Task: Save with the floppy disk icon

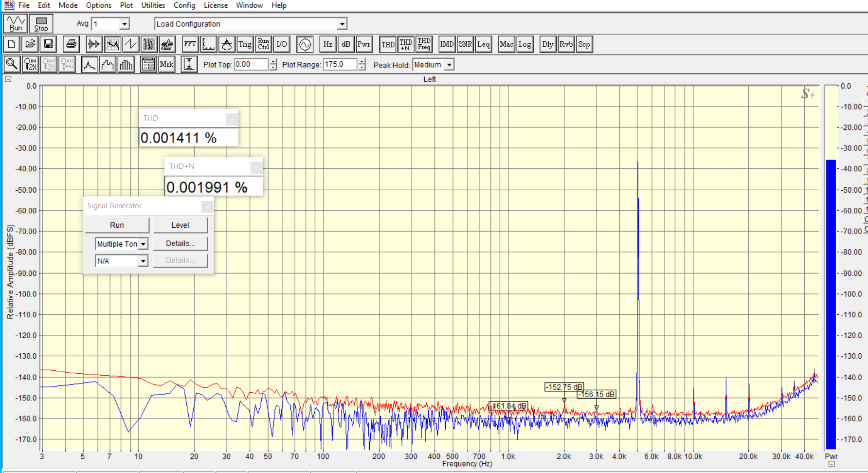Action: [x=48, y=44]
